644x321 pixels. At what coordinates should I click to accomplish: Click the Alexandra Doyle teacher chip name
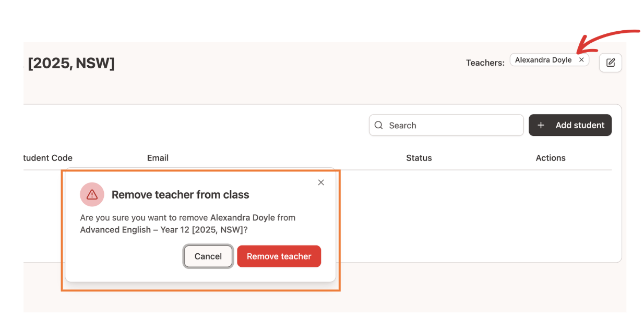coord(543,60)
